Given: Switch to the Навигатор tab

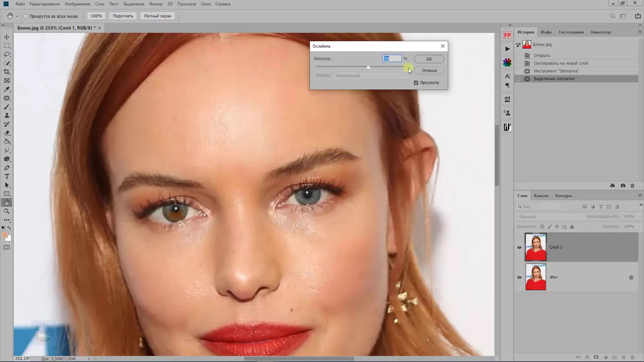Looking at the screenshot, I should [x=601, y=32].
